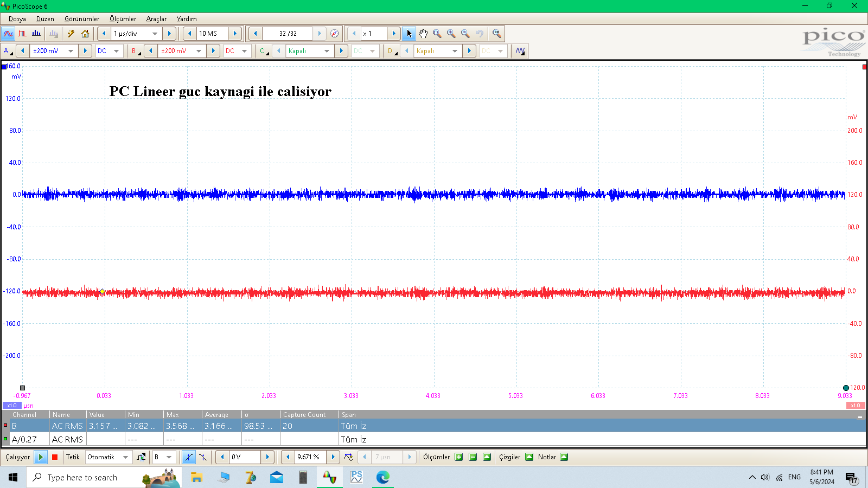Expand trigger mode Otomatik dropdown
The image size is (868, 488).
pos(125,457)
